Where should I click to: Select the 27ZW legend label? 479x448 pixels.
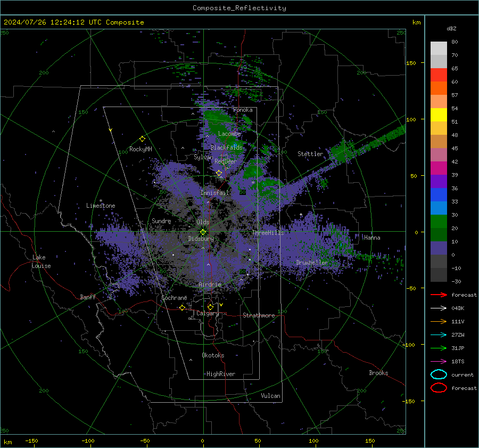458,335
